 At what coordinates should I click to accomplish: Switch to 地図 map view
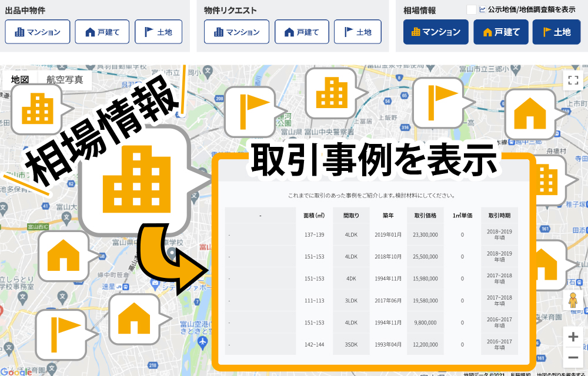click(20, 79)
